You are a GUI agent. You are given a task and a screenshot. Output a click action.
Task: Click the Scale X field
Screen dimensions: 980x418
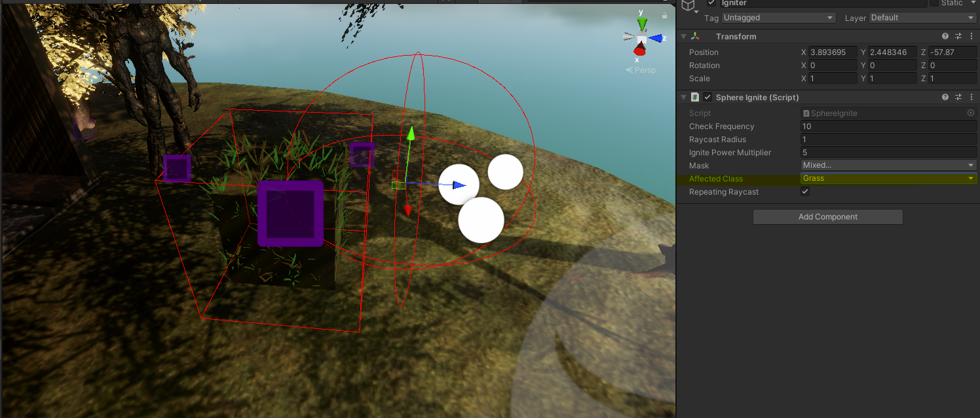coord(833,79)
